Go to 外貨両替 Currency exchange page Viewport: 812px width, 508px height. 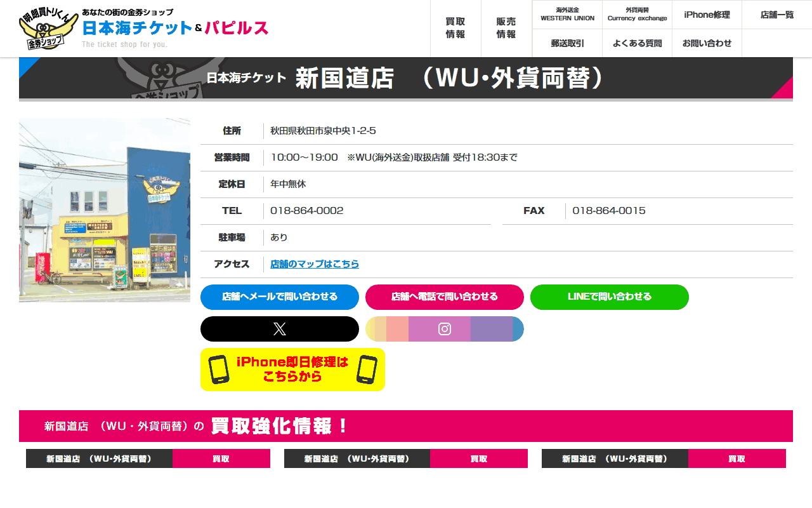(638, 15)
